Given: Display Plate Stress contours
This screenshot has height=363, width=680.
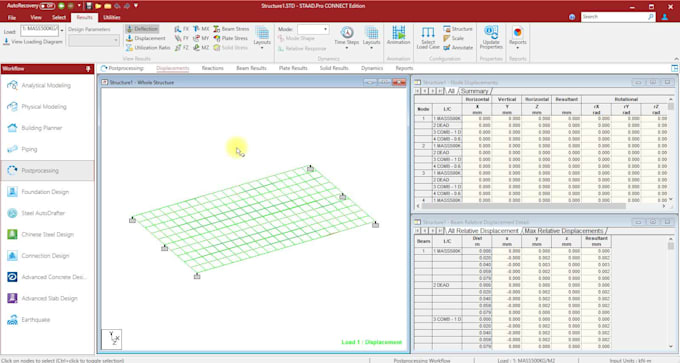Looking at the screenshot, I should 230,38.
